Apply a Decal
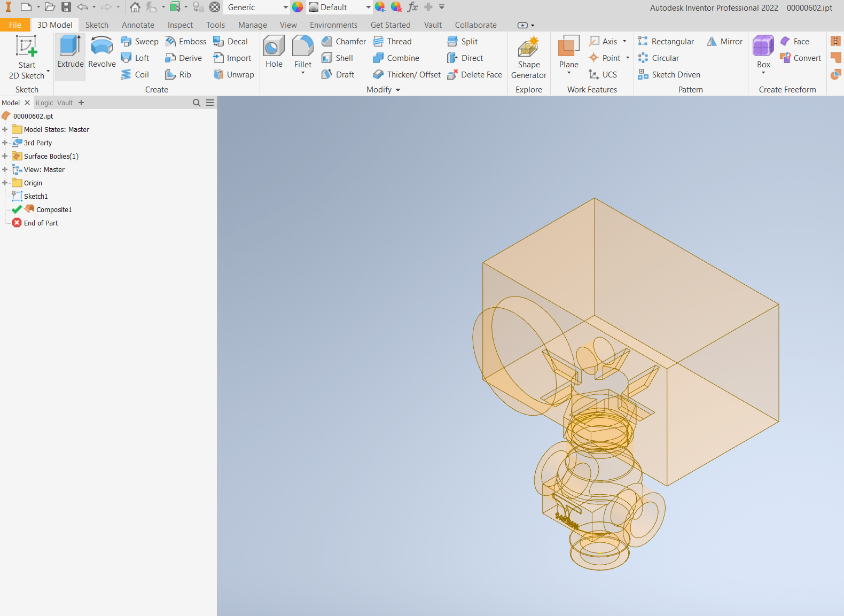Viewport: 844px width, 616px height. [x=231, y=42]
